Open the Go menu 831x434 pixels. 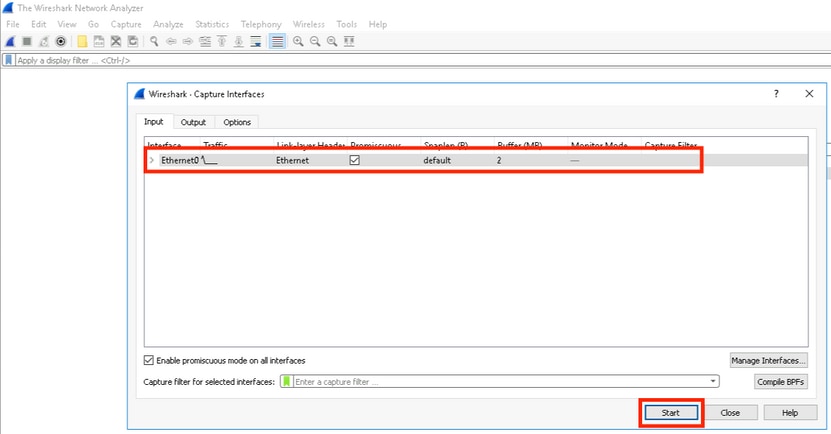(93, 24)
